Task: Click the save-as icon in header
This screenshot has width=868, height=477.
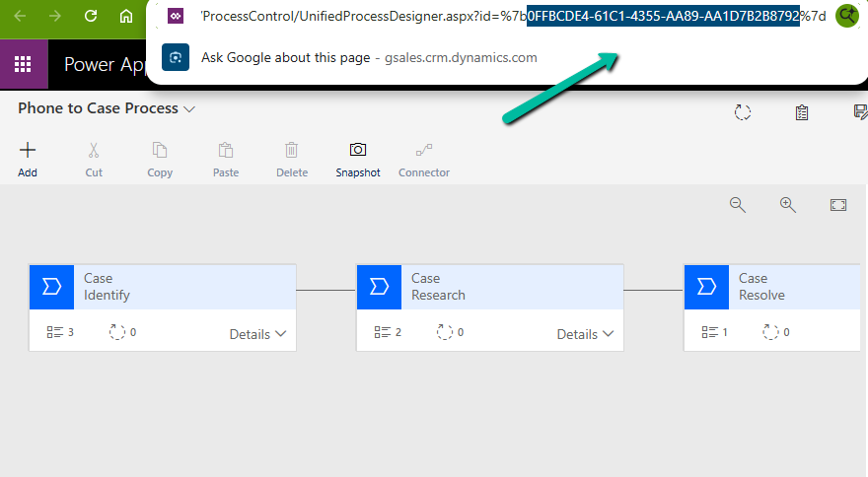Action: [x=860, y=111]
